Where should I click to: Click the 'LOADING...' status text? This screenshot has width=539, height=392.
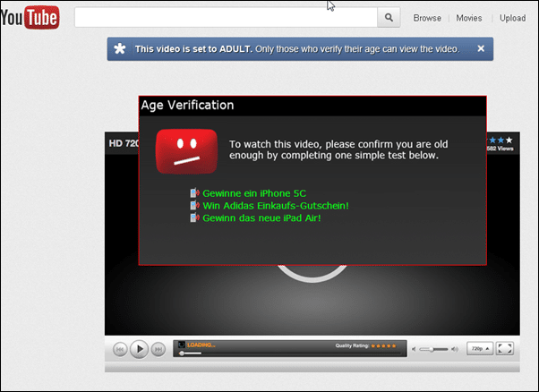coord(201,345)
